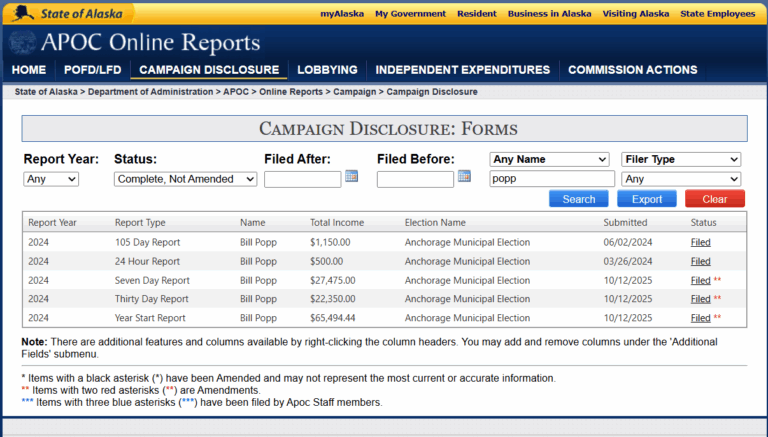Click the myAlaska link in header

pyautogui.click(x=341, y=14)
